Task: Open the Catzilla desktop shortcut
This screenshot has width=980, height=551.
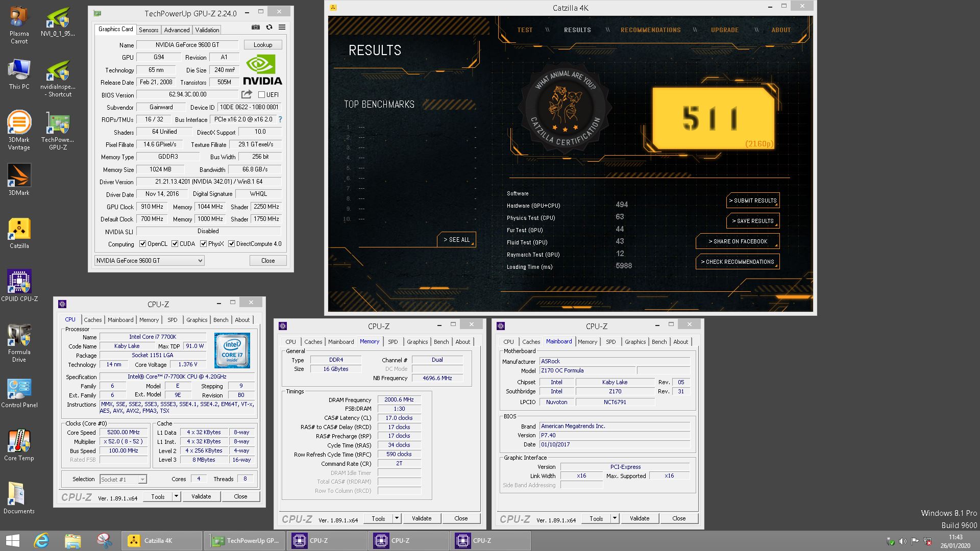Action: pos(19,233)
